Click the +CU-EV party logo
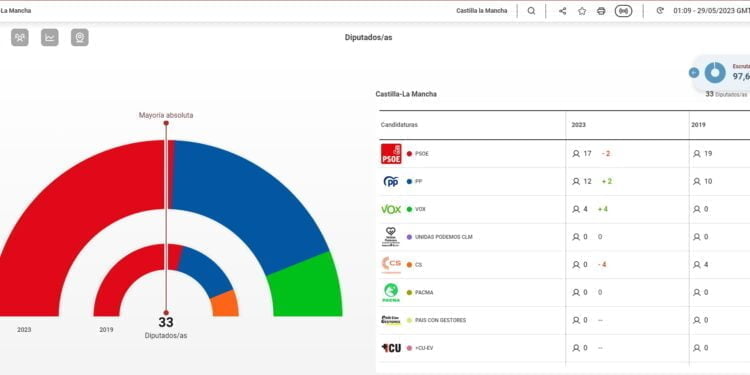 [391, 348]
